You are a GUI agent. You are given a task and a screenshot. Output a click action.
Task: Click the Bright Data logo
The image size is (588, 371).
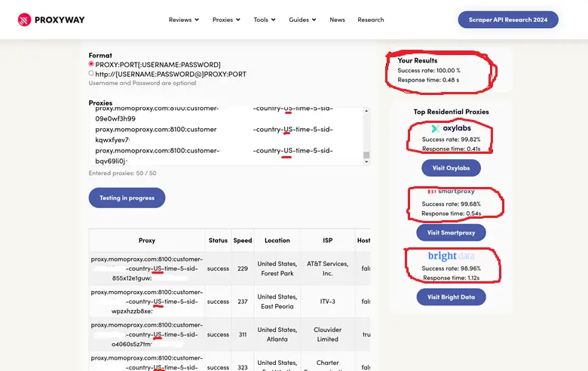coord(451,256)
